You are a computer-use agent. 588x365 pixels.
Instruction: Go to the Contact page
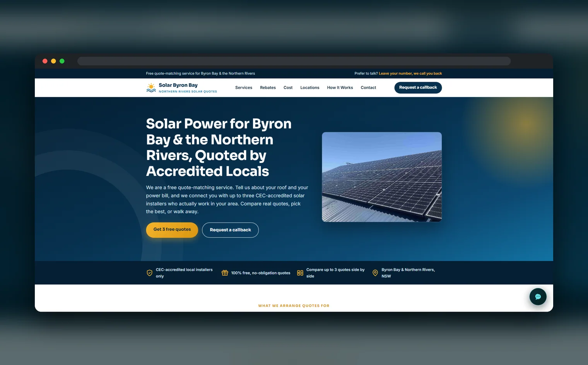368,87
